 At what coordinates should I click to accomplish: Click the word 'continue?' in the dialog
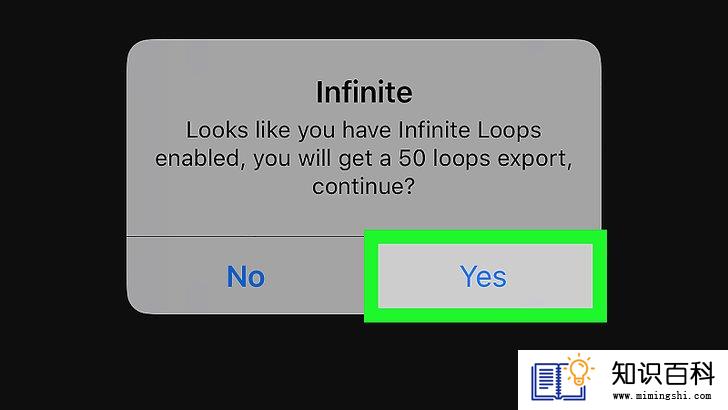click(364, 186)
